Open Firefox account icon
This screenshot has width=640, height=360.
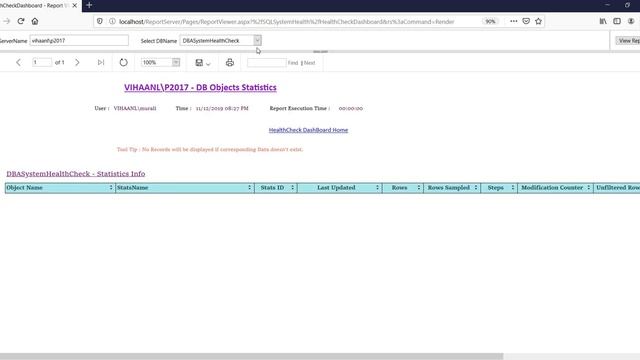[x=631, y=21]
